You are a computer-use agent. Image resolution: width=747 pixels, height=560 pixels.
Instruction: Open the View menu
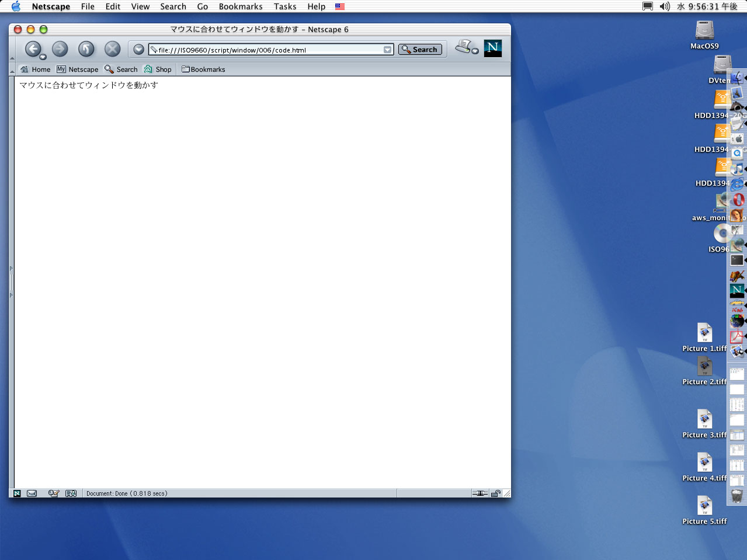[140, 6]
